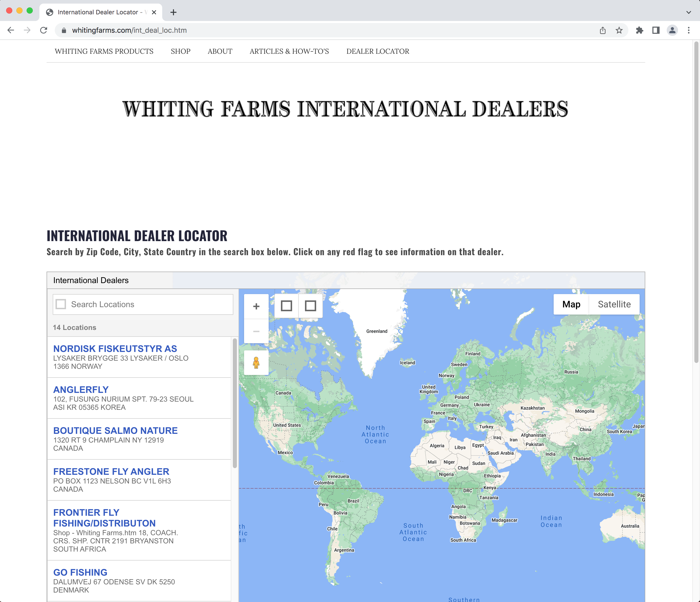Click the Greenland label on the map
Screen dimensions: 700x602
377,331
